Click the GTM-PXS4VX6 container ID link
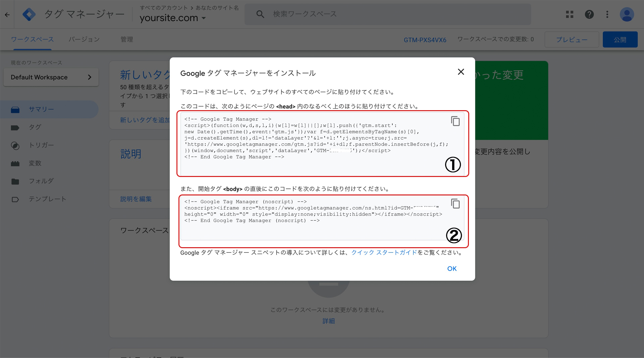The width and height of the screenshot is (644, 358). [425, 40]
